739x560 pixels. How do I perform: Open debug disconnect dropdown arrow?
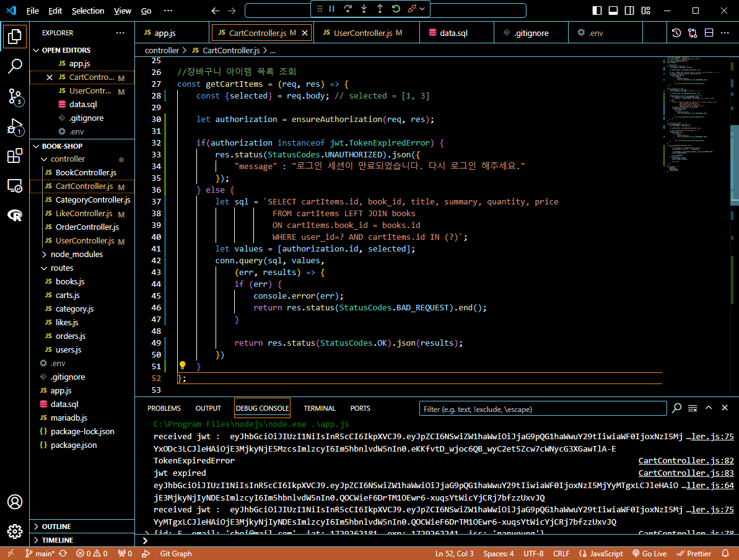[x=422, y=9]
